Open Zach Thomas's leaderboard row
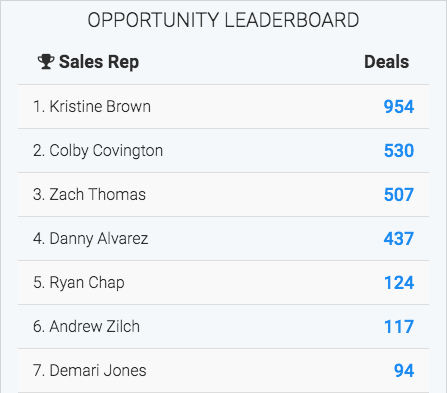The height and width of the screenshot is (393, 447). [x=223, y=195]
